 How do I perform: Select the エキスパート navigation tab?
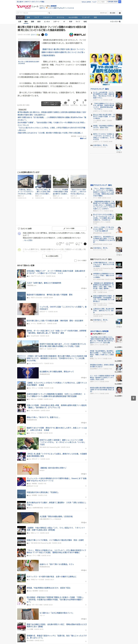click(48, 17)
